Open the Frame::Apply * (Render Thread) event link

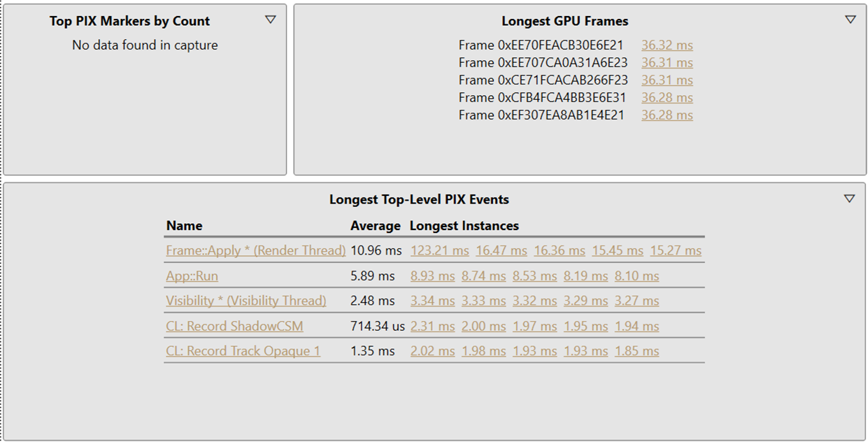tap(256, 250)
